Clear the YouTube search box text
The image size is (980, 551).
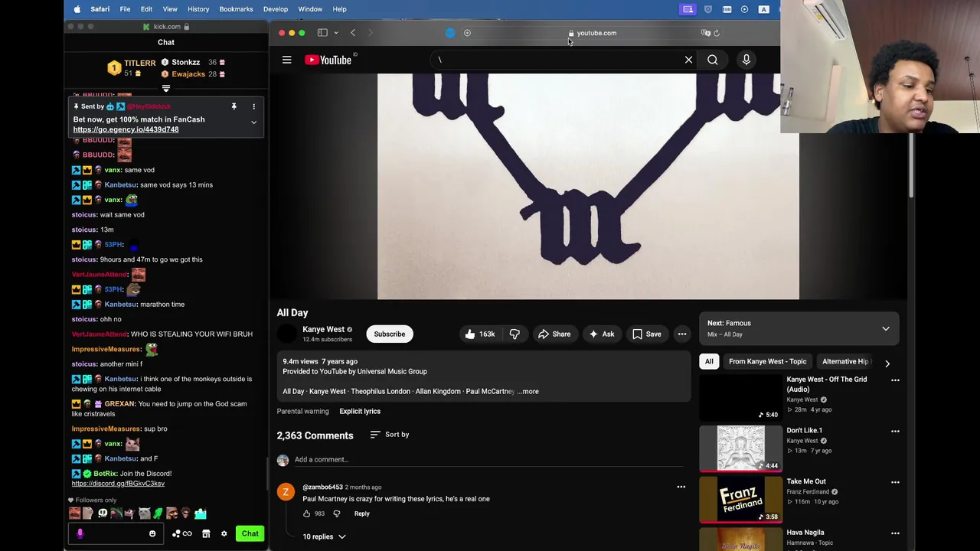pyautogui.click(x=688, y=60)
